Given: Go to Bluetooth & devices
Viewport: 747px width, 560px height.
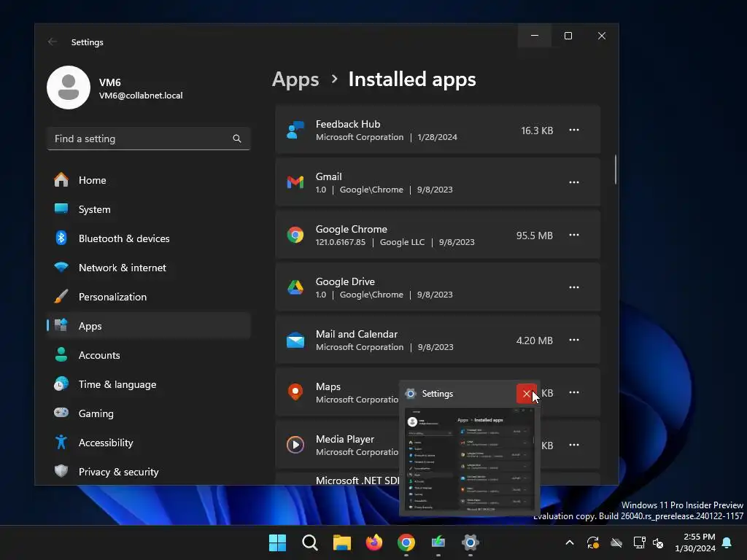Looking at the screenshot, I should coord(149,238).
